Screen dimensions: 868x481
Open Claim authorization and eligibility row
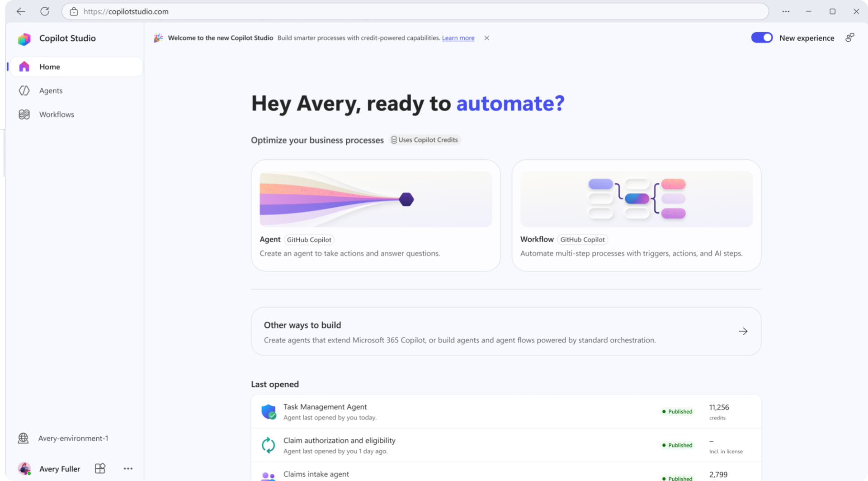[506, 445]
